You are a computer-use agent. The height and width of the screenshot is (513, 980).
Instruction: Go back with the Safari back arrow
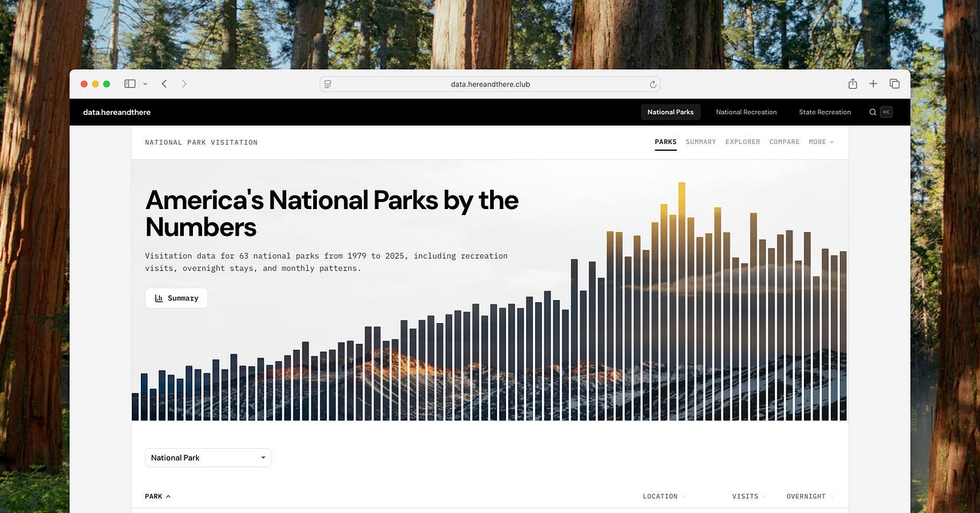pyautogui.click(x=164, y=83)
